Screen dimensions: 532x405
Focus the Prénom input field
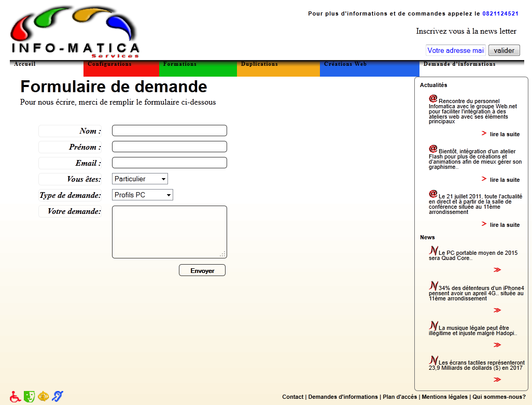[170, 147]
